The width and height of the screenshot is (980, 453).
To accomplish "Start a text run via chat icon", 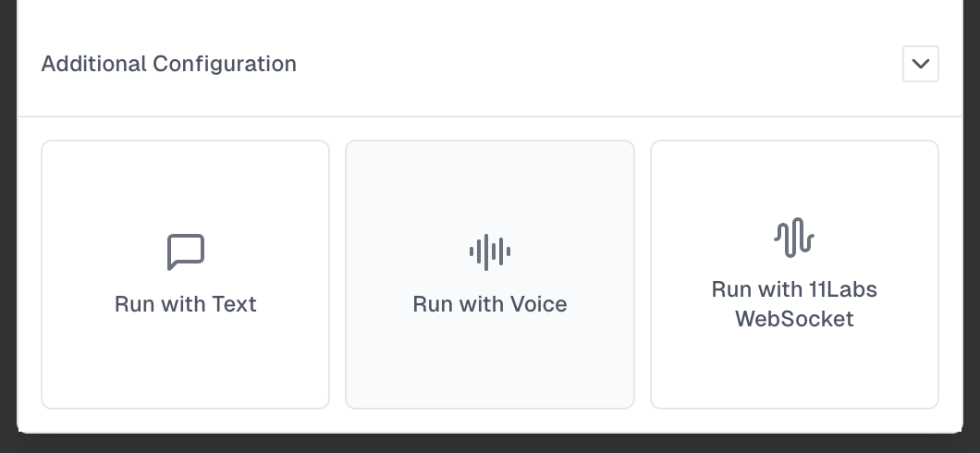I will coord(185,251).
